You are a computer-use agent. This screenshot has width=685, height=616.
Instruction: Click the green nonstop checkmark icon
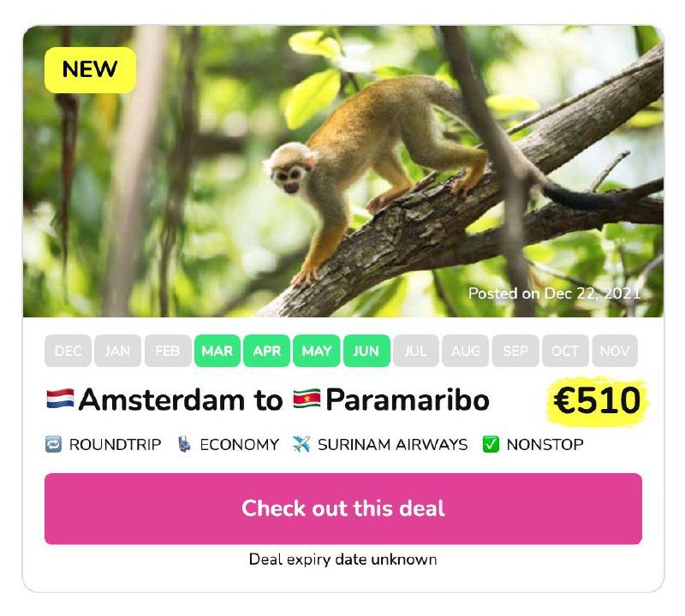point(491,444)
